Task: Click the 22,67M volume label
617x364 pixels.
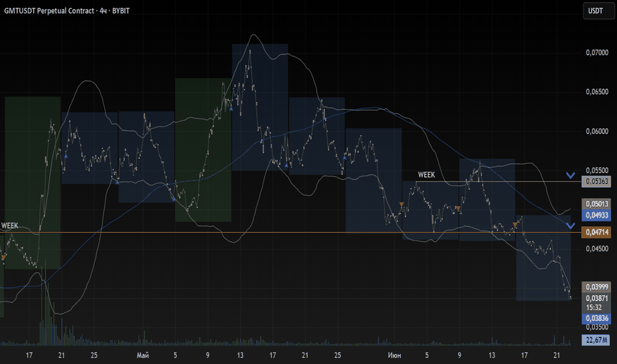Action: pyautogui.click(x=596, y=340)
